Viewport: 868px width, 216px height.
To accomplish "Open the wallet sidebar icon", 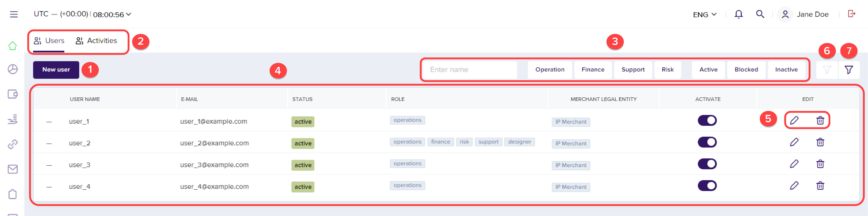I will (x=13, y=94).
